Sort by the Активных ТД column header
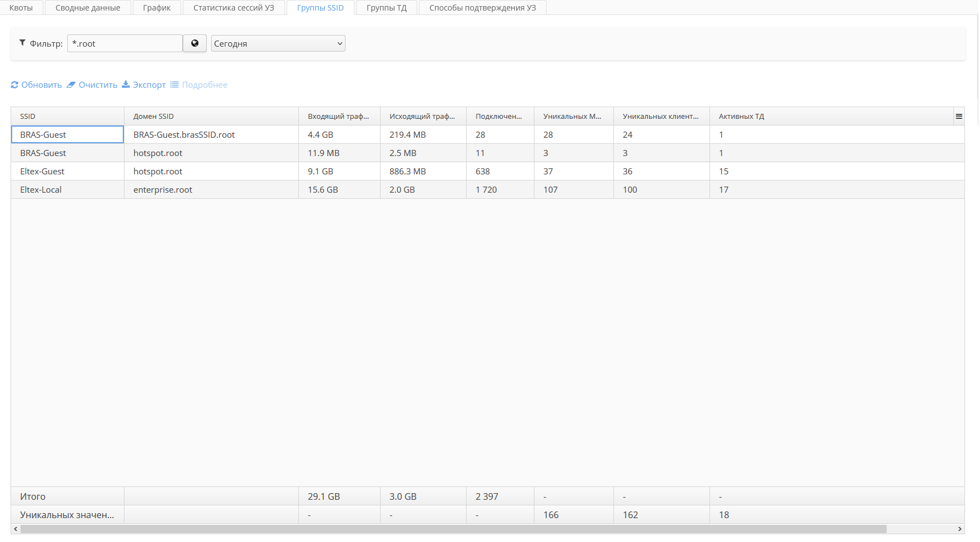Viewport: 980px width, 542px height. tap(741, 117)
